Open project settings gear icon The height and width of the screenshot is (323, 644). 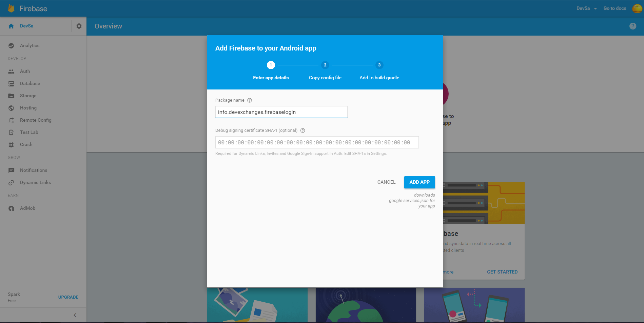tap(79, 26)
